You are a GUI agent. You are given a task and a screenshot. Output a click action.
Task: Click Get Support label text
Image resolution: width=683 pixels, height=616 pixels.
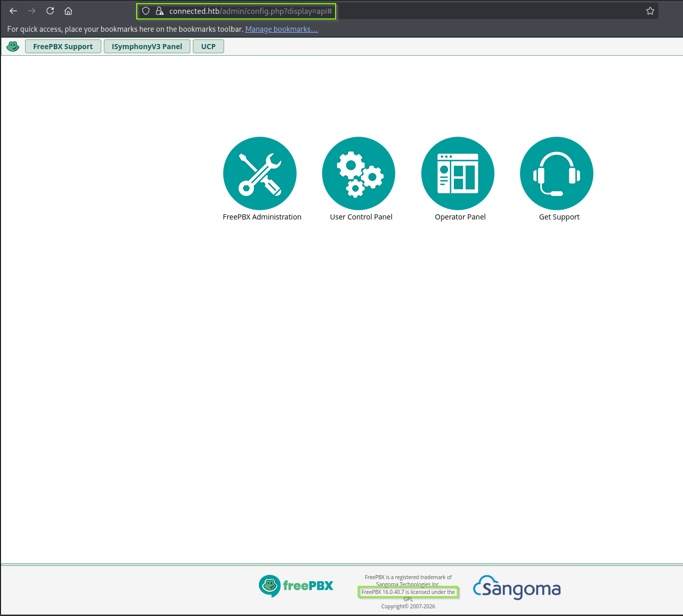click(559, 217)
